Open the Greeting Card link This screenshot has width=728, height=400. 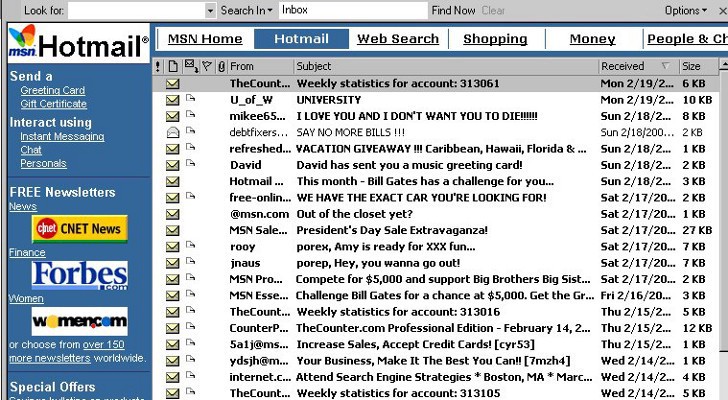click(52, 90)
